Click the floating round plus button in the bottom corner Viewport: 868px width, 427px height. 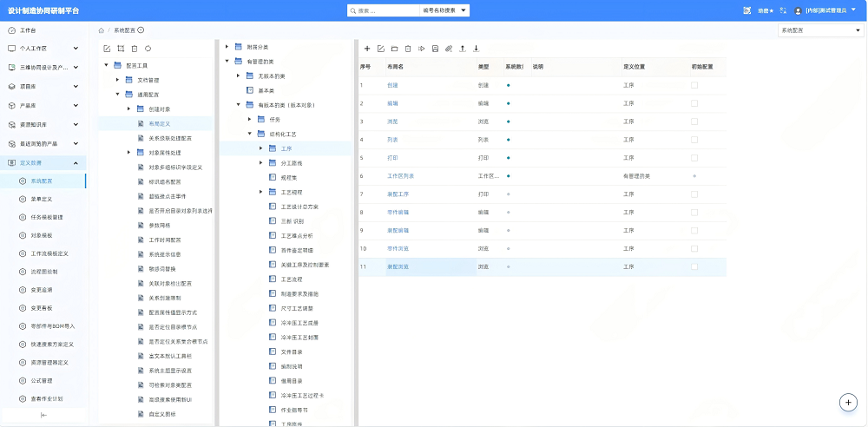(848, 403)
